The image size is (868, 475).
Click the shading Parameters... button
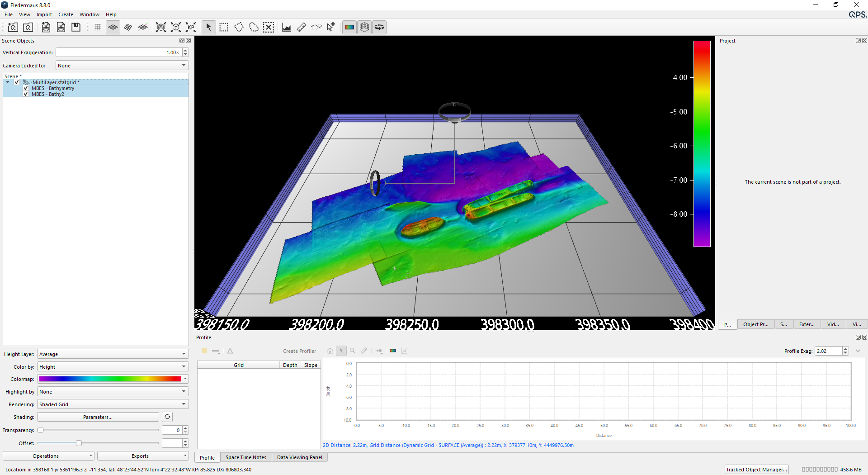click(98, 417)
